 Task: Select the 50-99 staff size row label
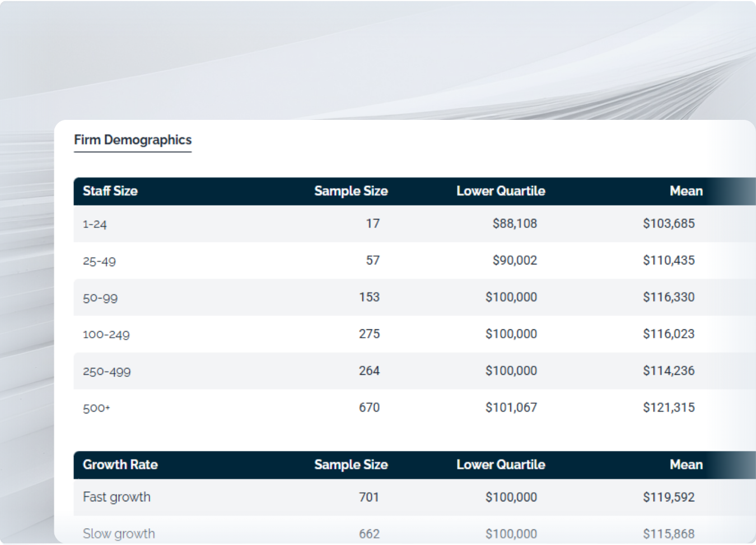(x=100, y=298)
